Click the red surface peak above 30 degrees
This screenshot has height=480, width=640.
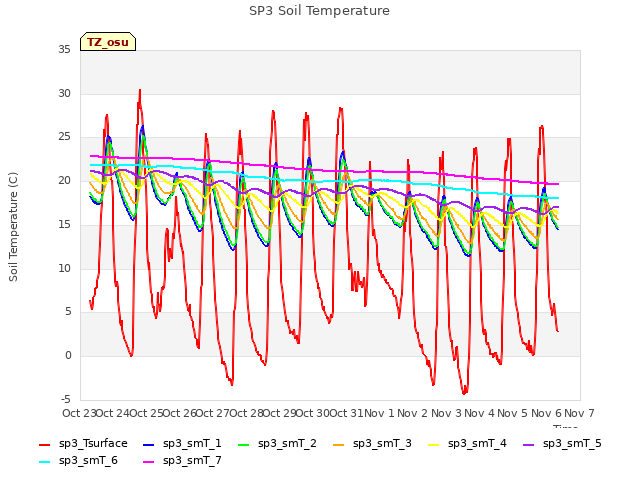[140, 91]
